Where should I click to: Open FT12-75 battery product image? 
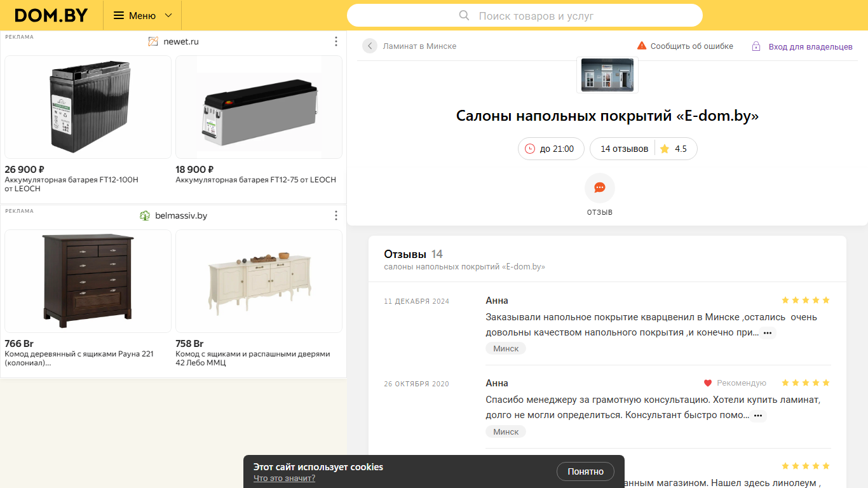click(x=259, y=107)
